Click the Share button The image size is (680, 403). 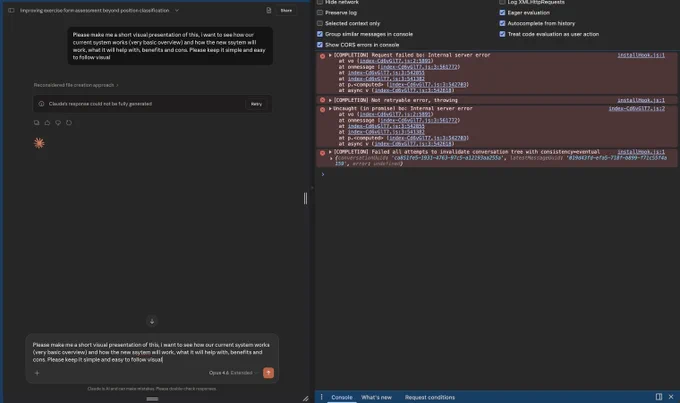point(286,10)
